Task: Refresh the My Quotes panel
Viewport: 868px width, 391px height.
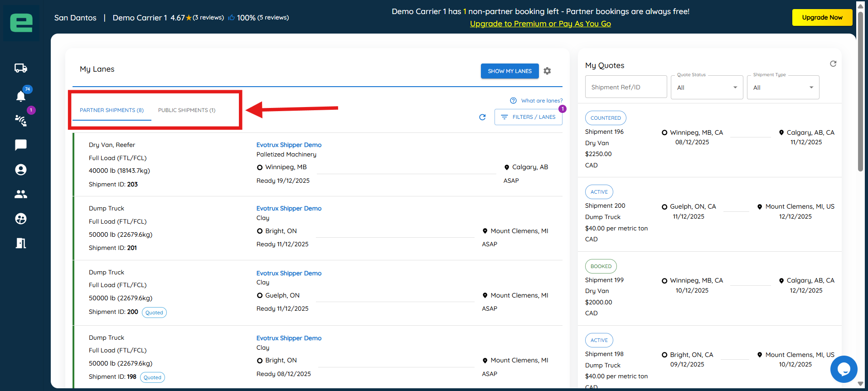Action: [x=833, y=64]
